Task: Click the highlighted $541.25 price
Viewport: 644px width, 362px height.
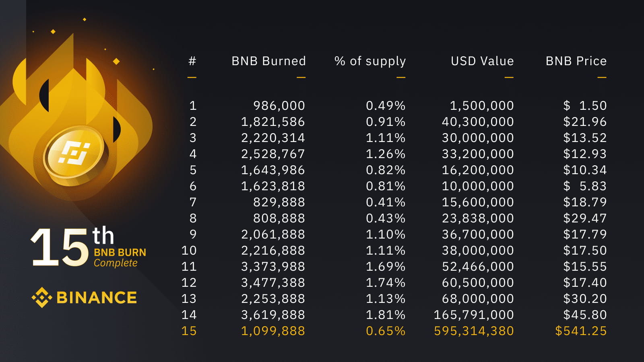Action: pos(581,331)
